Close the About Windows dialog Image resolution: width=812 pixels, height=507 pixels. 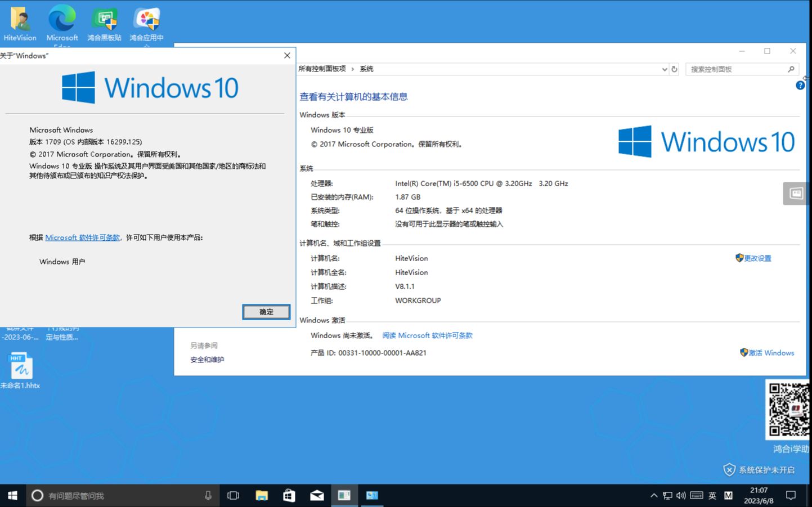287,55
